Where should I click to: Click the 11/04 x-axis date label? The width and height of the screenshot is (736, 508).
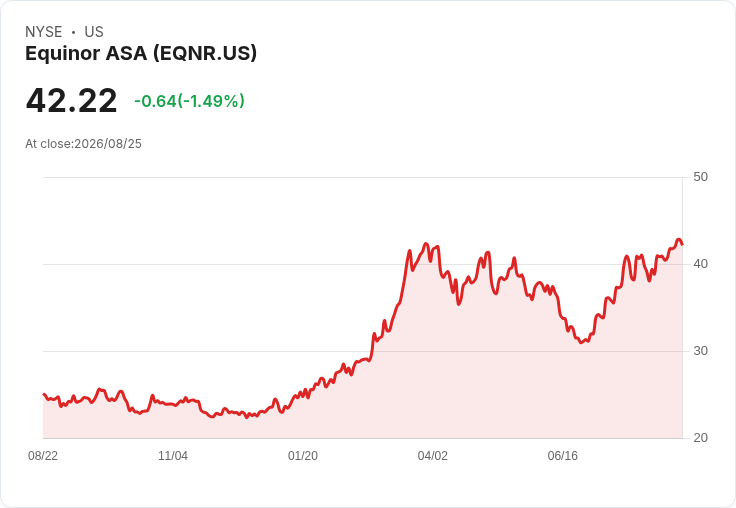(x=173, y=455)
